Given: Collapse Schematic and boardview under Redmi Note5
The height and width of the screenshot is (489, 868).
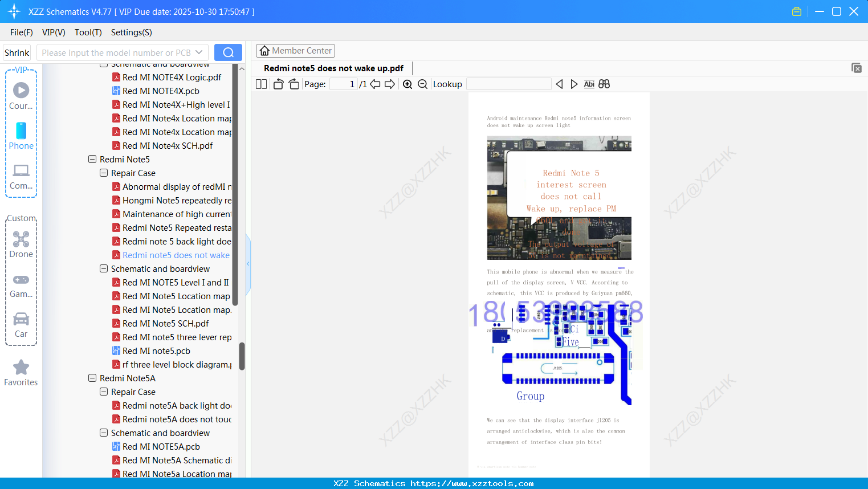Looking at the screenshot, I should (x=104, y=268).
